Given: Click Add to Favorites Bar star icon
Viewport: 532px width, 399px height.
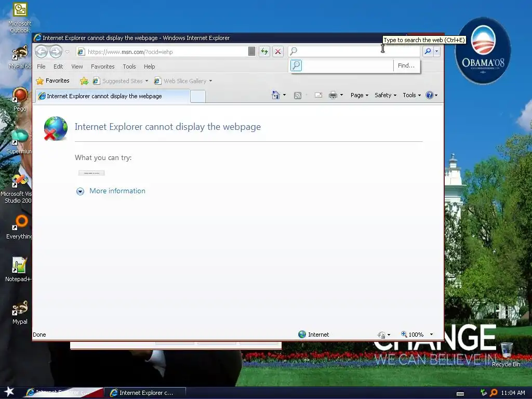Looking at the screenshot, I should point(84,81).
